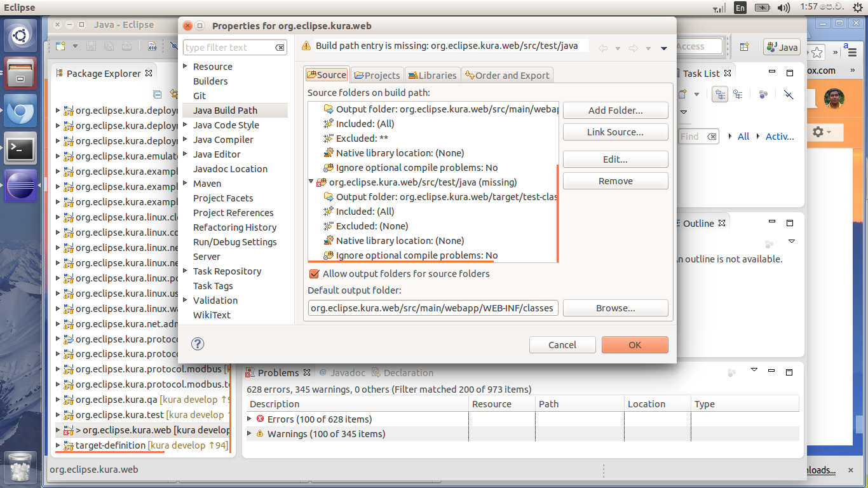Click the back arrow in Properties dialog header
Image resolution: width=868 pixels, height=488 pixels.
click(x=604, y=48)
